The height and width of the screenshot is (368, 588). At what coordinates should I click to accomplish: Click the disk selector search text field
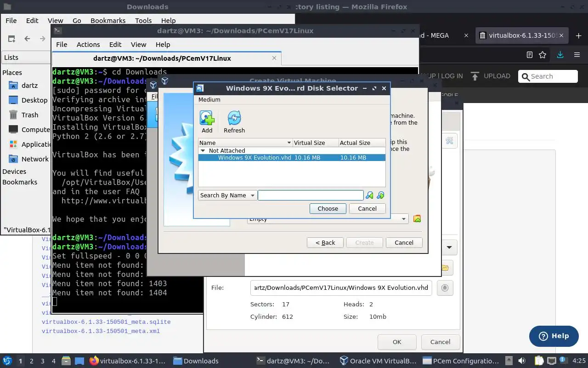click(311, 195)
